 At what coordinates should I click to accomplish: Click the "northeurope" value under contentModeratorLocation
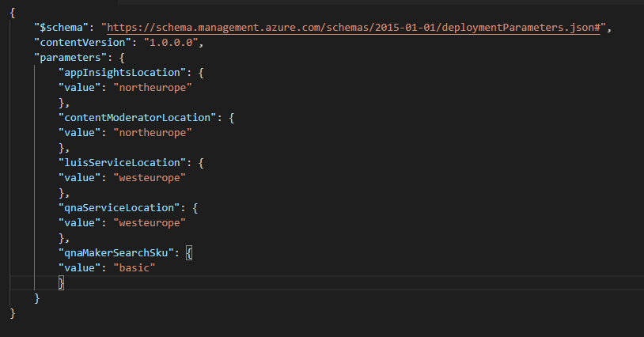tap(153, 133)
